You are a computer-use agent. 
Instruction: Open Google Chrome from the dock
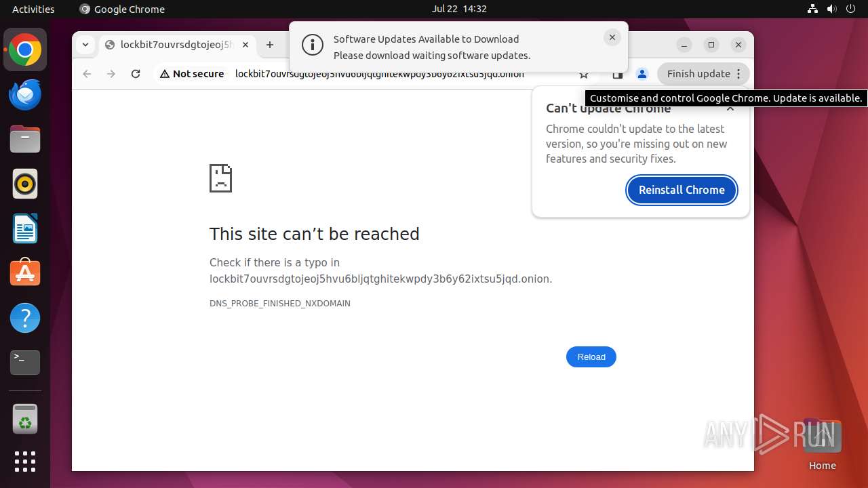tap(25, 49)
